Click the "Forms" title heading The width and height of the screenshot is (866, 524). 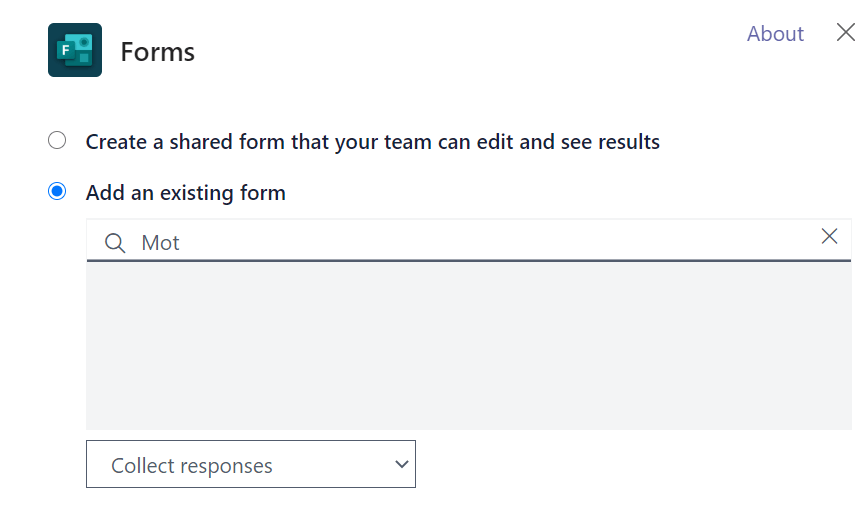click(x=158, y=51)
